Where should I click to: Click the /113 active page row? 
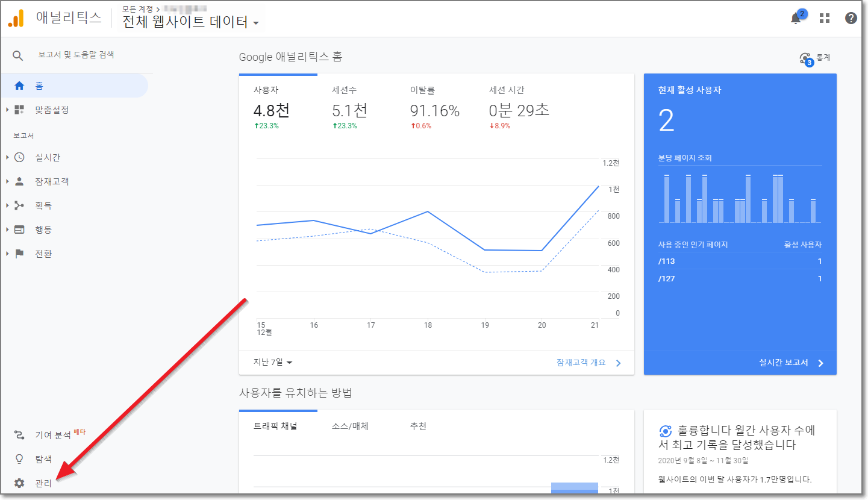point(740,261)
